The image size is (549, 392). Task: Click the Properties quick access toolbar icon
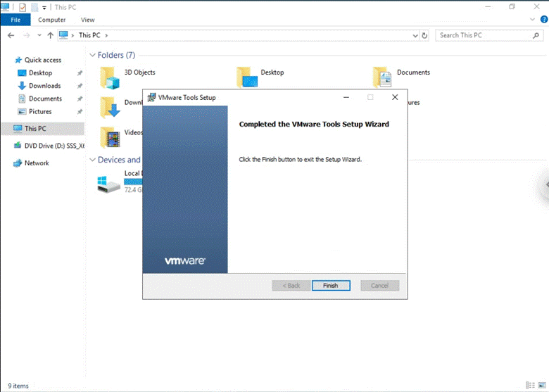tap(23, 7)
